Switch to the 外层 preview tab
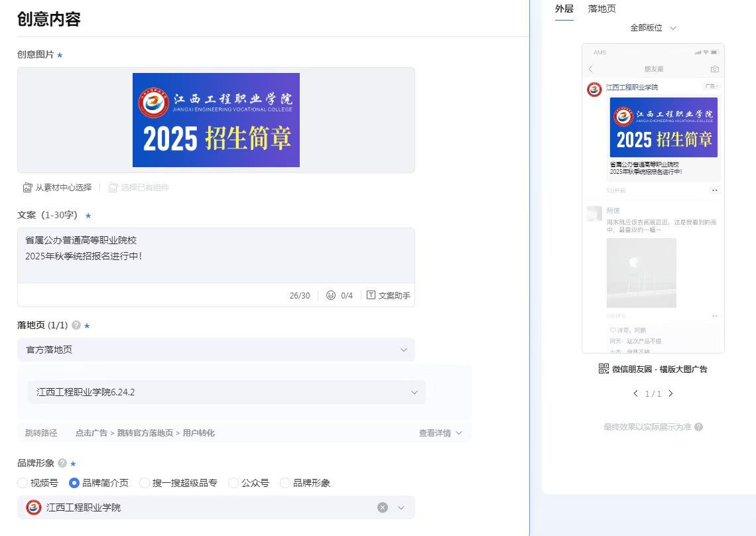756x536 pixels. (x=564, y=9)
